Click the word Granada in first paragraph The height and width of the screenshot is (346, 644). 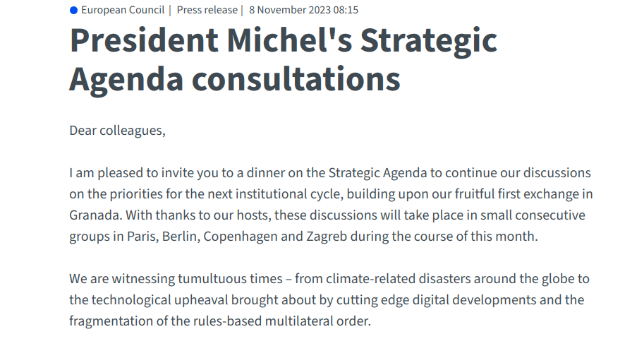point(95,215)
